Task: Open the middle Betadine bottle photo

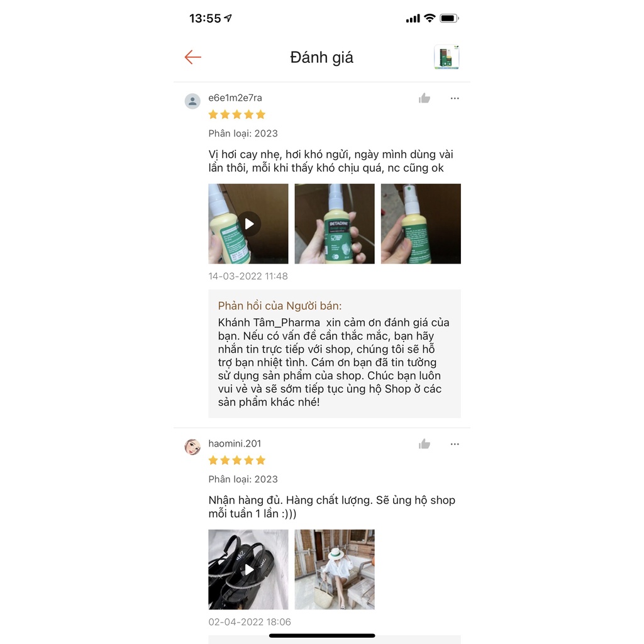Action: 335,224
